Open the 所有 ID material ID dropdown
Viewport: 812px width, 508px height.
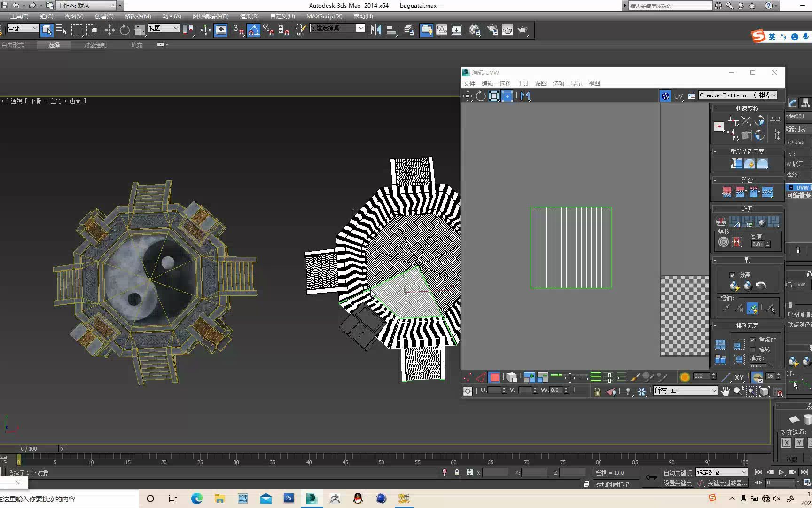pos(685,391)
